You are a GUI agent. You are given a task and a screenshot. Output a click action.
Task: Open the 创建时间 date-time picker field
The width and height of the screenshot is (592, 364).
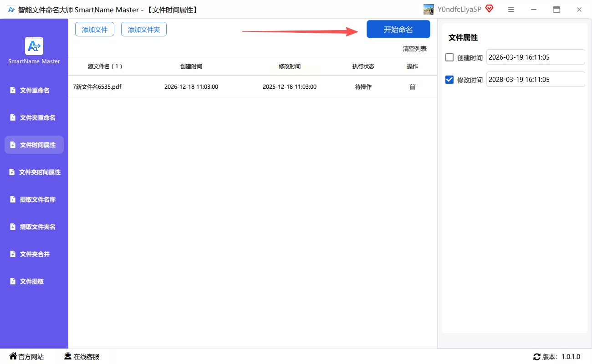coord(535,57)
